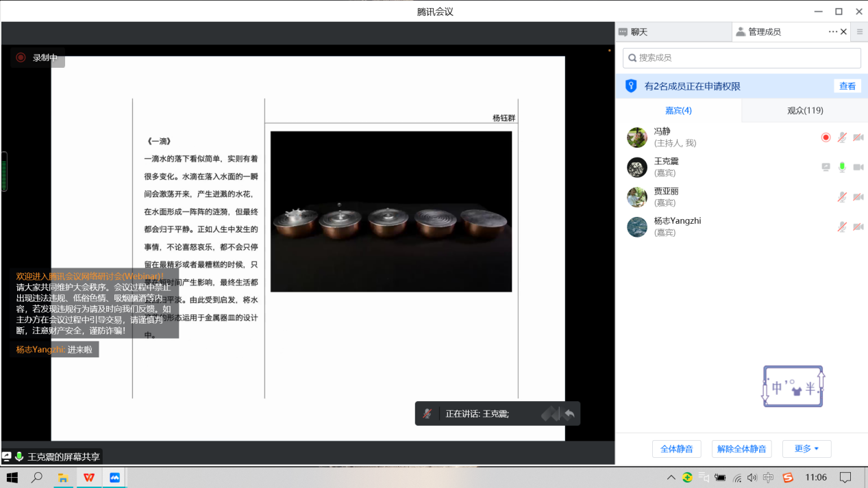Mute 王克震's active green microphone
The image size is (868, 488).
[x=842, y=167]
